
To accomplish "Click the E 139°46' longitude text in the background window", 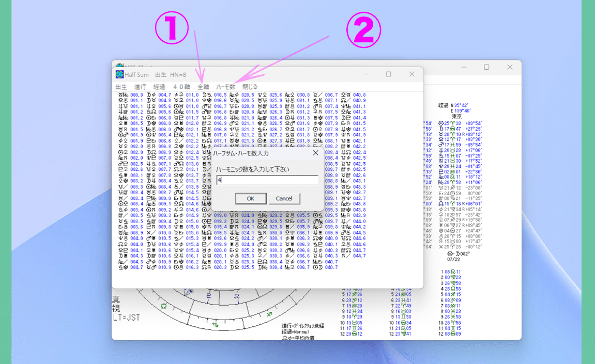I will click(460, 110).
